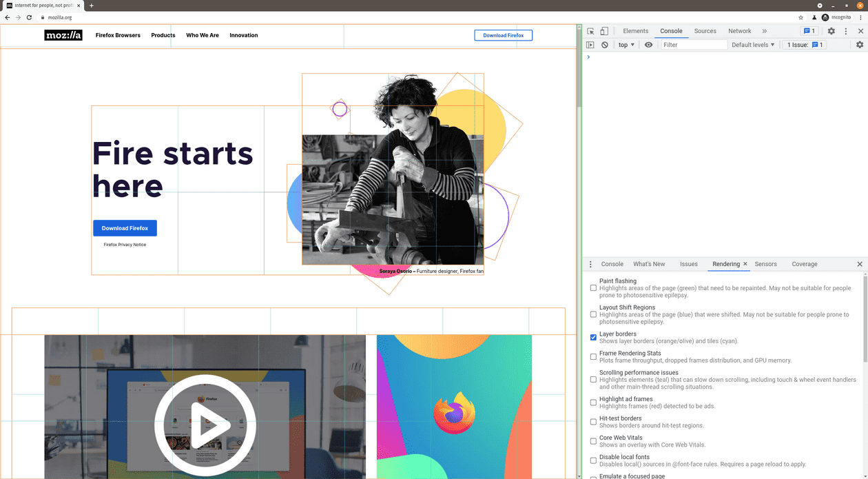868x479 pixels.
Task: Open the console sidebar panel icon
Action: [590, 44]
